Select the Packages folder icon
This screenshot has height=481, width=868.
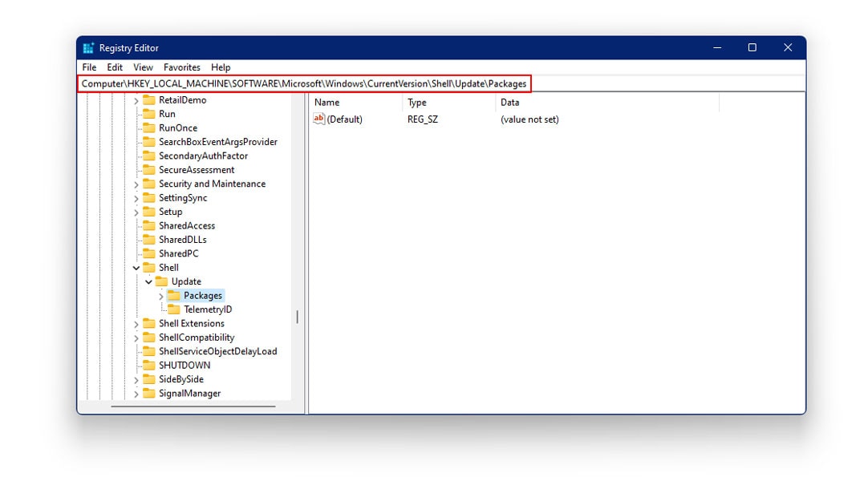(x=174, y=295)
